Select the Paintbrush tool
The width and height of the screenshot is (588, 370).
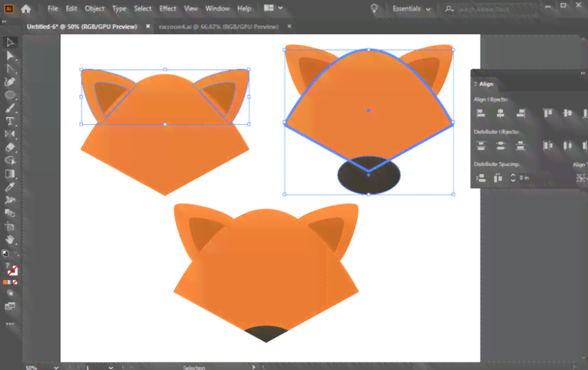[10, 108]
